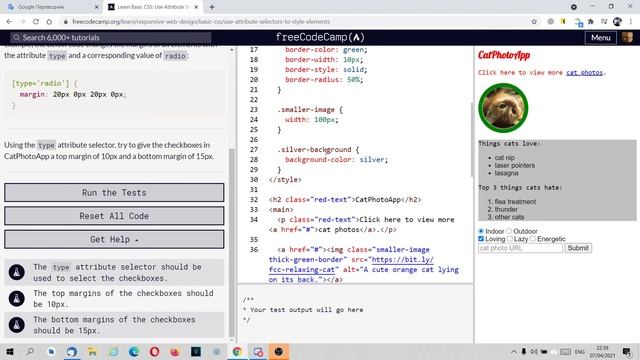Click the circular cat image in preview
This screenshot has height=360, width=640.
tap(503, 108)
